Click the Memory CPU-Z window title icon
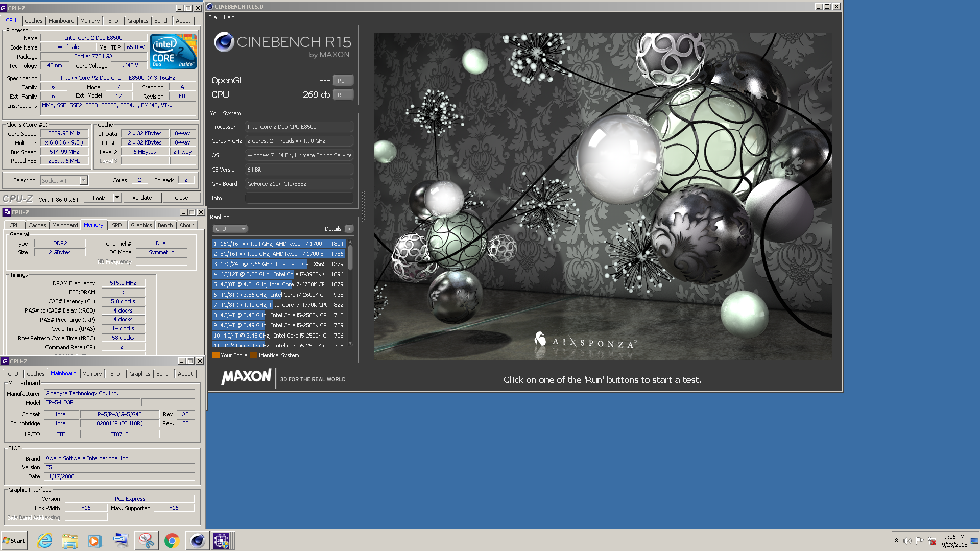Image resolution: width=980 pixels, height=551 pixels. pos(7,212)
